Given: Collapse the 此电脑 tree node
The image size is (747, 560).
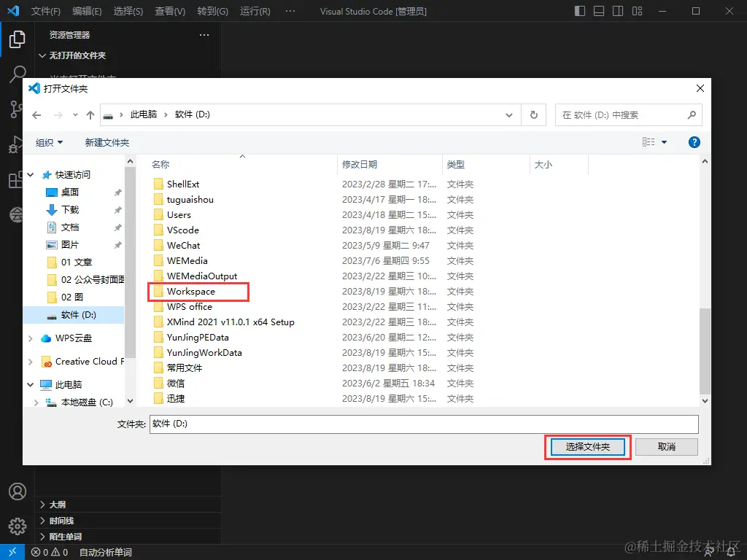Looking at the screenshot, I should pyautogui.click(x=31, y=384).
